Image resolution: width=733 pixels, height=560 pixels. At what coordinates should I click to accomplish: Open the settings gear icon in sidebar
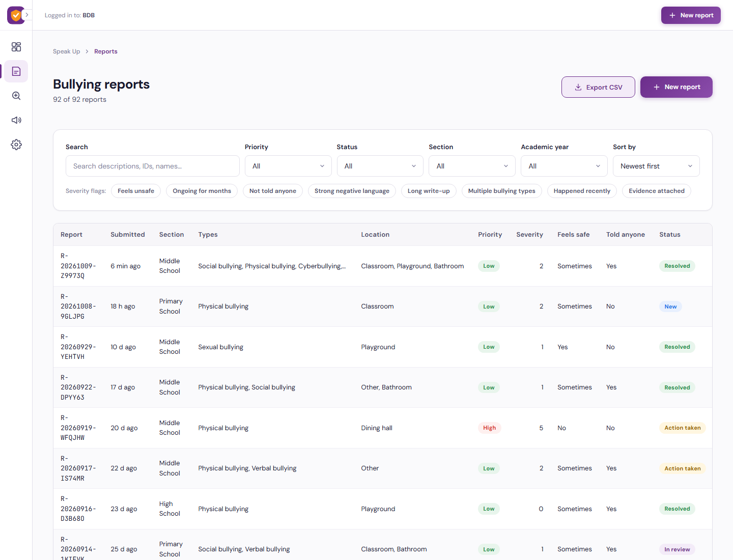coord(16,145)
